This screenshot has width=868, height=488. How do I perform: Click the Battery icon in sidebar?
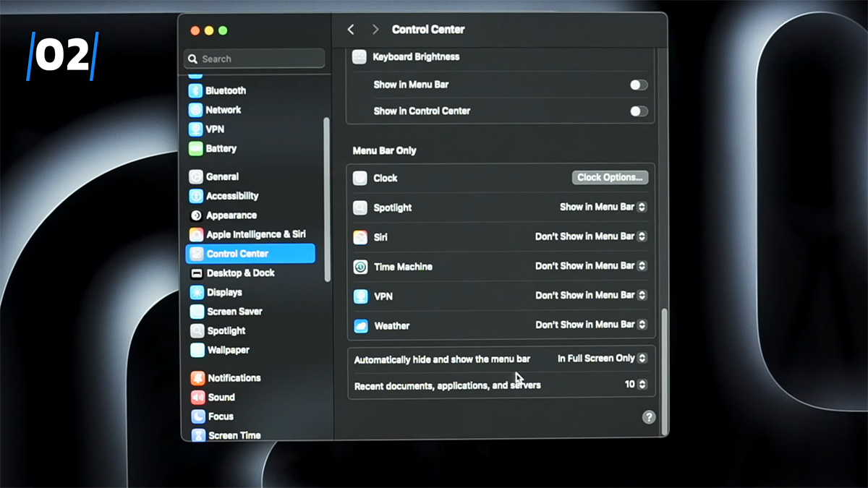[195, 148]
